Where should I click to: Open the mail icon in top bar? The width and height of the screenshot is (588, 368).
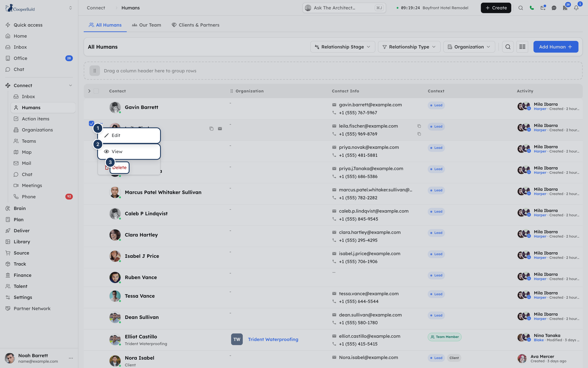tap(543, 8)
